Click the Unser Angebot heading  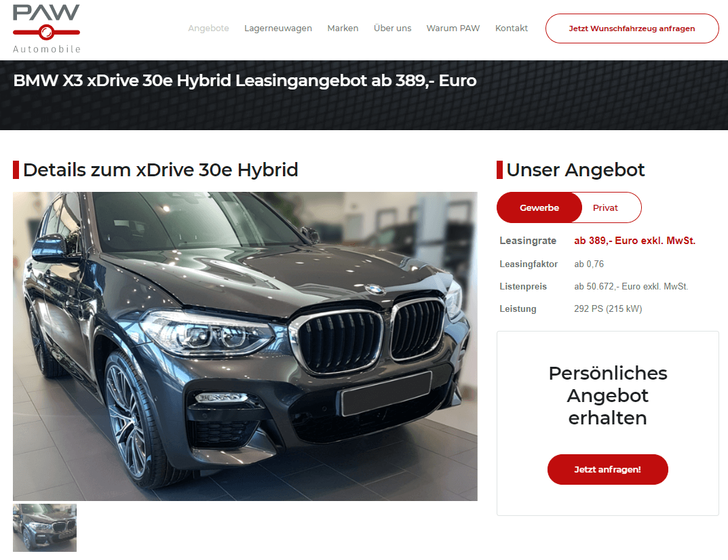click(x=575, y=169)
